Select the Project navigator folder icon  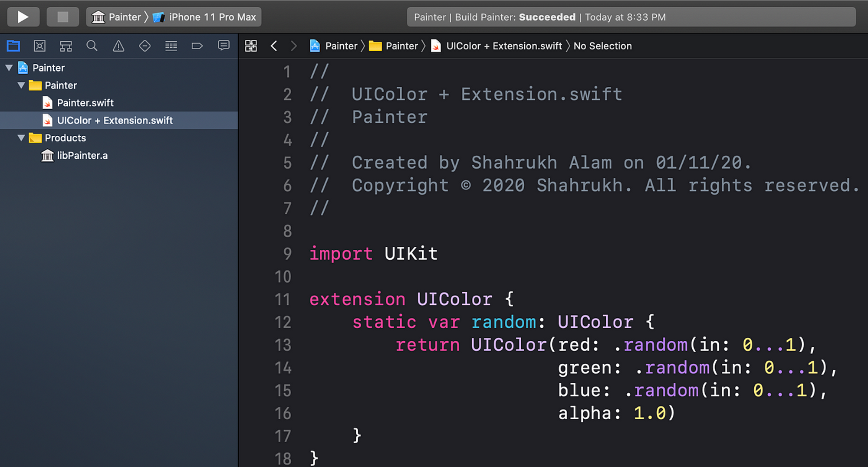point(13,46)
